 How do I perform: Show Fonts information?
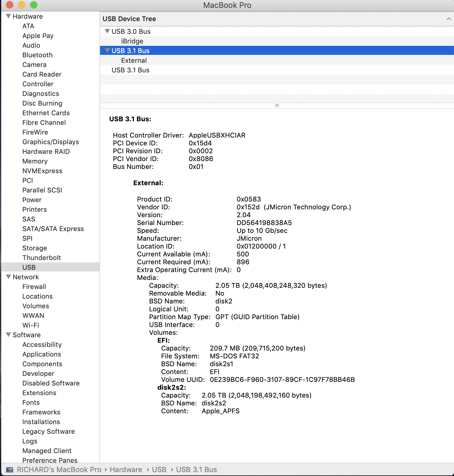tap(31, 402)
